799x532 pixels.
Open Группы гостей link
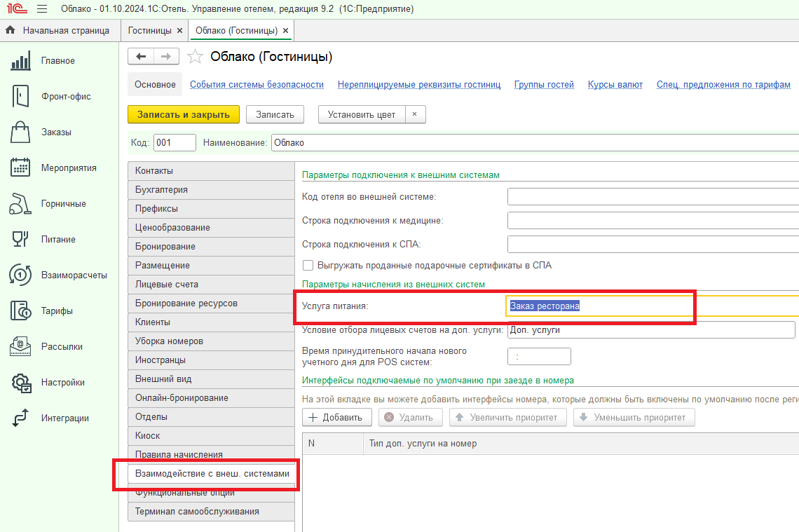[544, 85]
